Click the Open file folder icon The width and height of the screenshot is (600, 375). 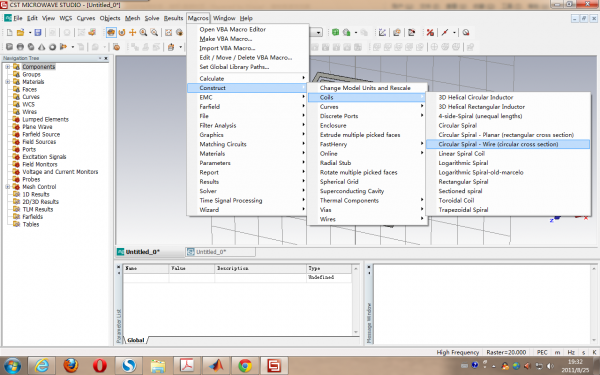(x=21, y=33)
